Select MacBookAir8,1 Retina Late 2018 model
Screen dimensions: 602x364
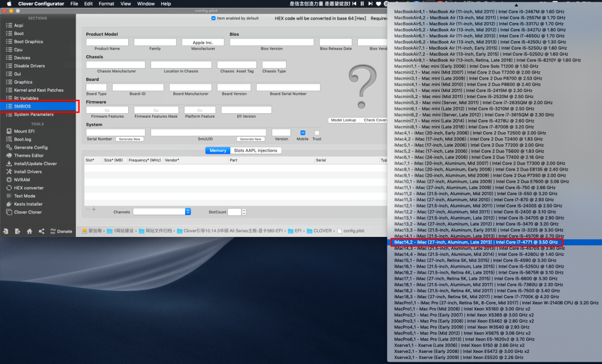(x=488, y=60)
